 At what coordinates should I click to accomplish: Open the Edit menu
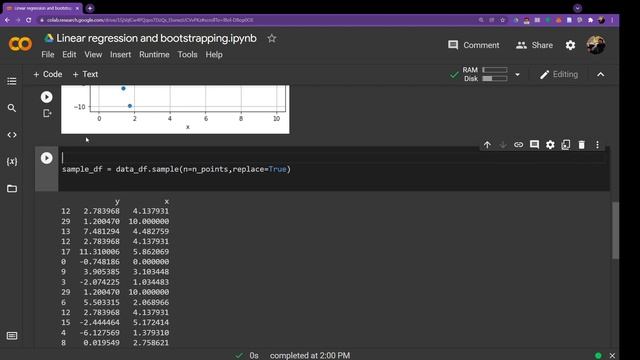pos(69,55)
